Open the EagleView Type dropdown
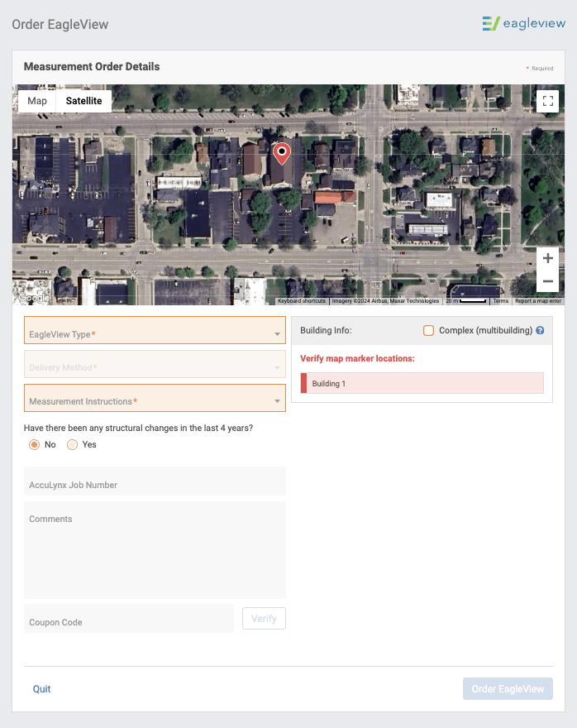Image resolution: width=577 pixels, height=728 pixels. click(x=155, y=330)
